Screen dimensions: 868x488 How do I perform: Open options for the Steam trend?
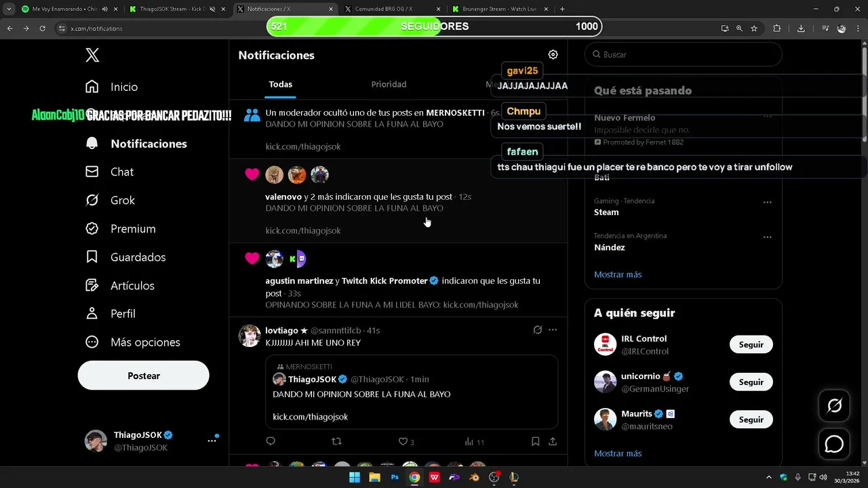pyautogui.click(x=767, y=202)
